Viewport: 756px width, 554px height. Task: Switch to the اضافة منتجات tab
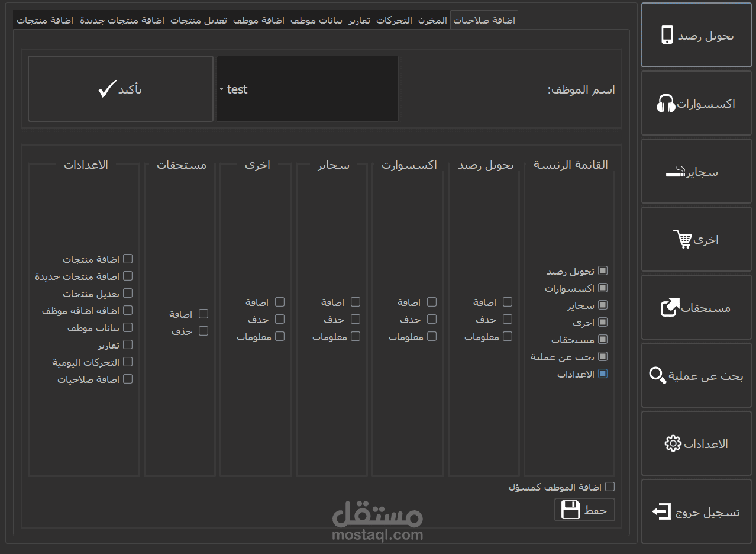[x=44, y=20]
